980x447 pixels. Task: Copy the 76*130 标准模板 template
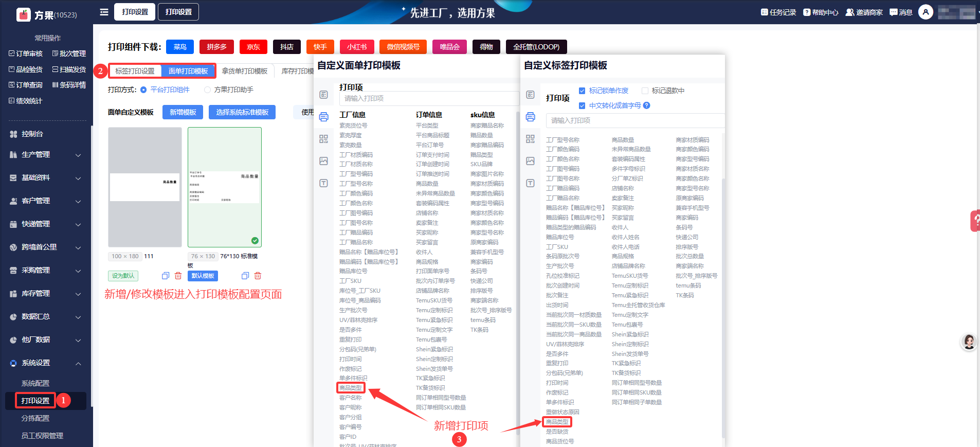coord(245,276)
